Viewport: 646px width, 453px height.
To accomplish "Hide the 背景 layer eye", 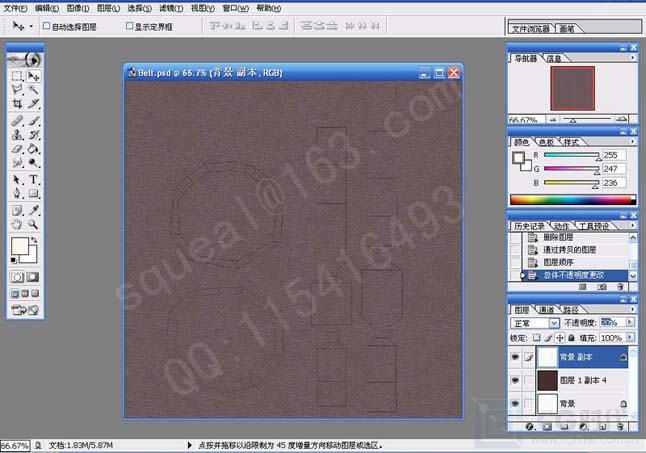I will coord(515,403).
